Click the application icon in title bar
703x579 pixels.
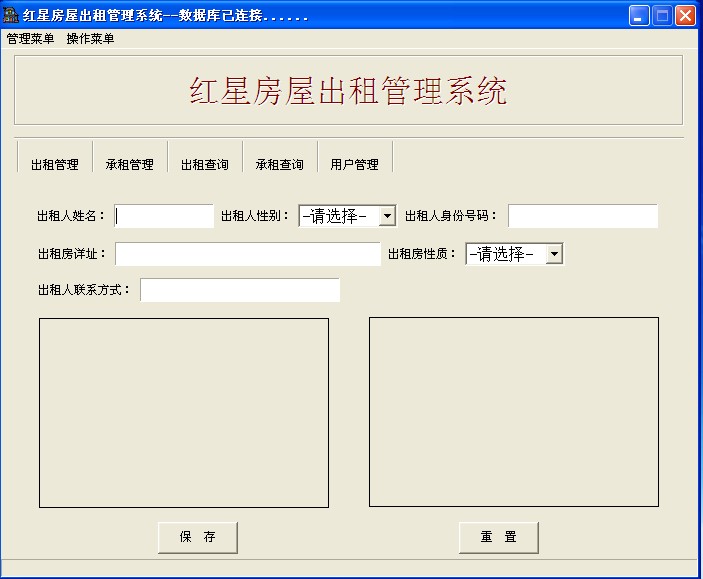10,15
